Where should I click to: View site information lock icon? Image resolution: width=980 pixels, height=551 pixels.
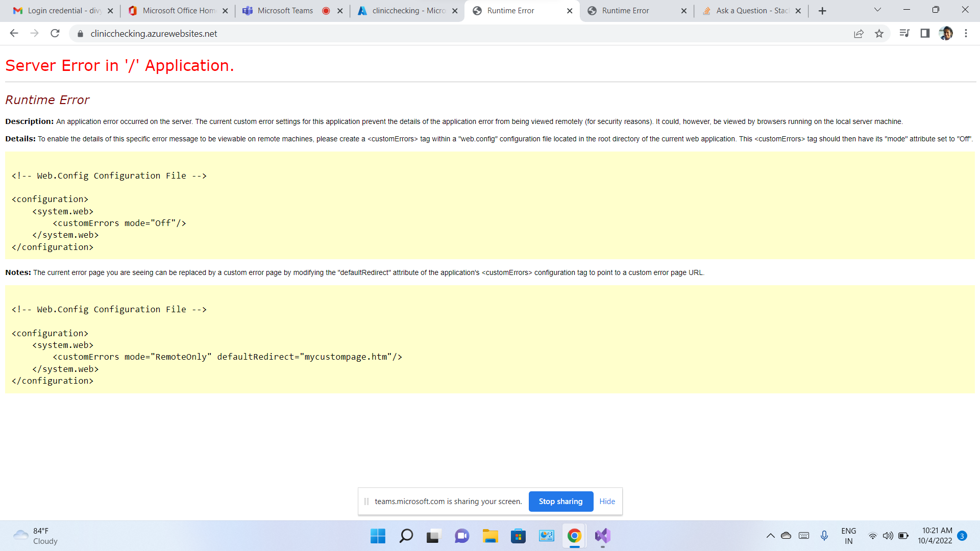coord(80,34)
